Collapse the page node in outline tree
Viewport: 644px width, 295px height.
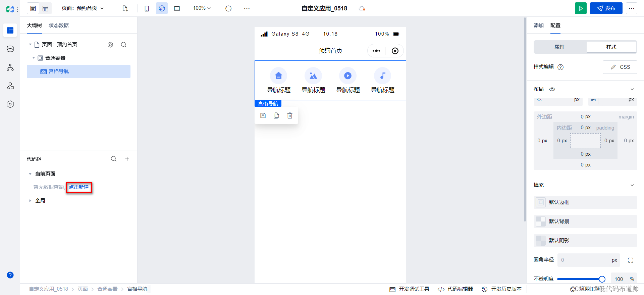[30, 45]
